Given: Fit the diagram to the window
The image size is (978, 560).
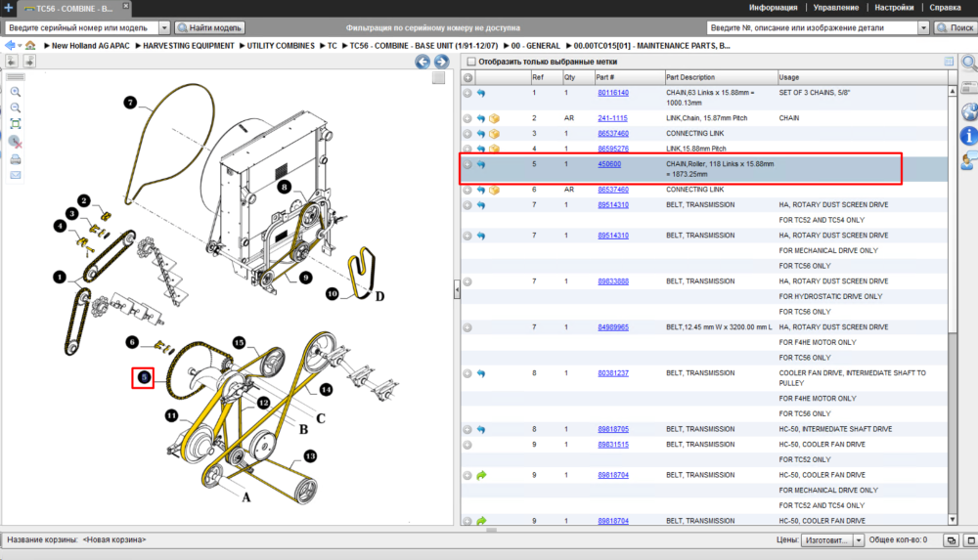Looking at the screenshot, I should (16, 124).
